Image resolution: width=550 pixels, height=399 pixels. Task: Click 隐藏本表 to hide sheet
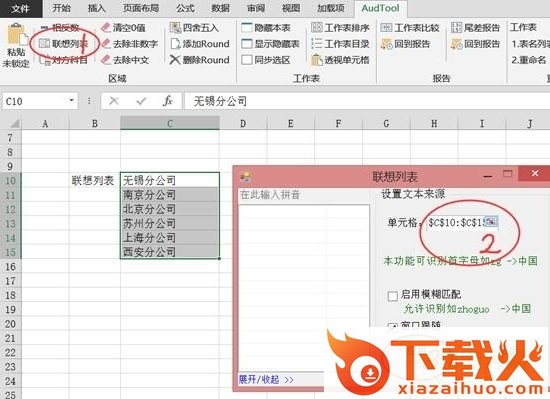[x=266, y=28]
